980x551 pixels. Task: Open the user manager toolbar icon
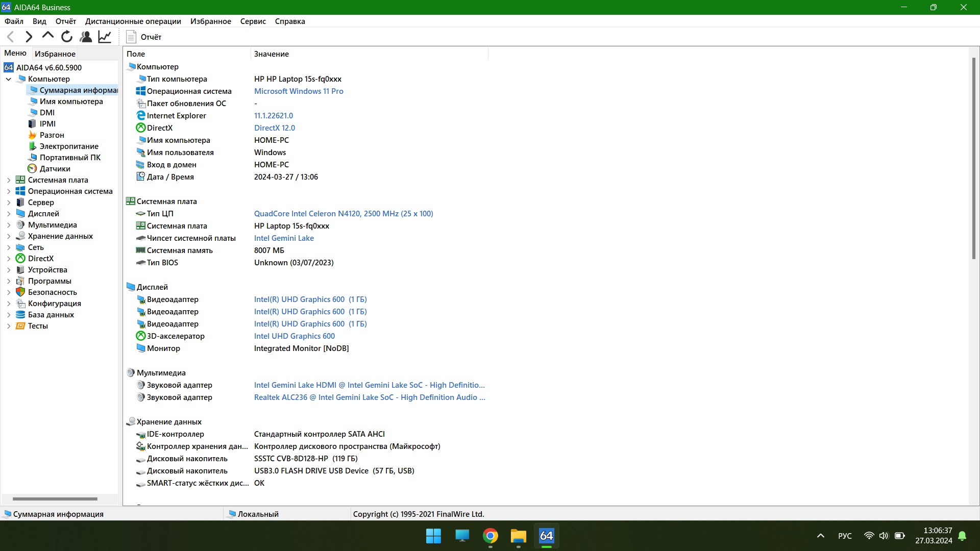pos(86,37)
